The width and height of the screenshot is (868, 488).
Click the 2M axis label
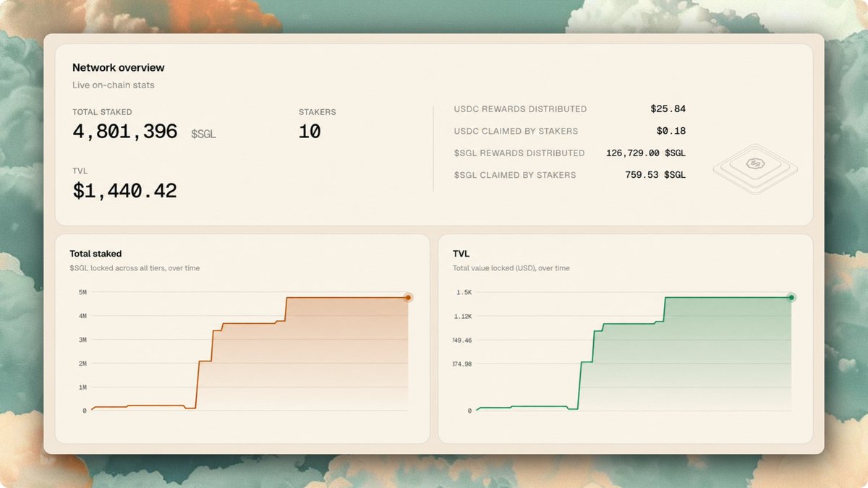[82, 364]
